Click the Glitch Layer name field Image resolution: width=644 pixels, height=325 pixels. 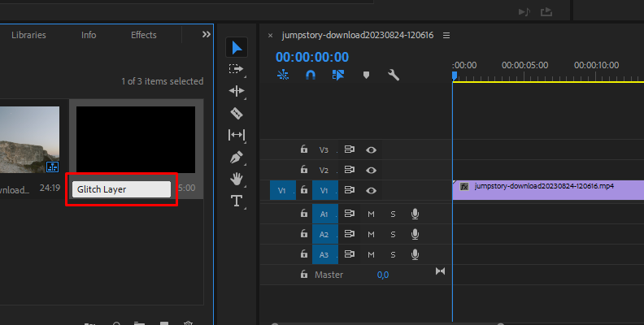[x=121, y=189]
